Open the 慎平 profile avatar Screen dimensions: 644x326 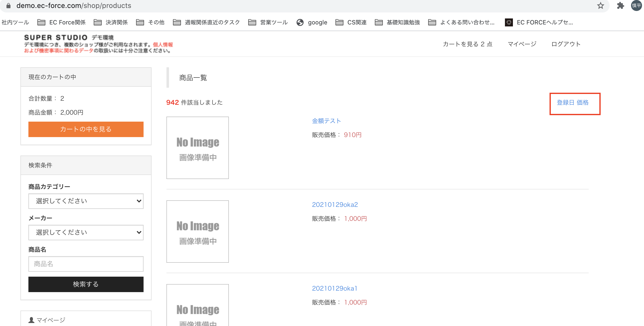pos(637,5)
